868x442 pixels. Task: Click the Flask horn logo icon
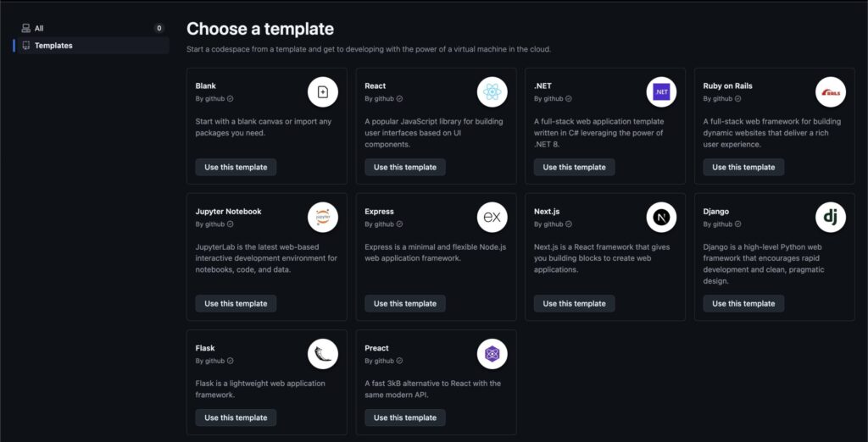pos(323,354)
